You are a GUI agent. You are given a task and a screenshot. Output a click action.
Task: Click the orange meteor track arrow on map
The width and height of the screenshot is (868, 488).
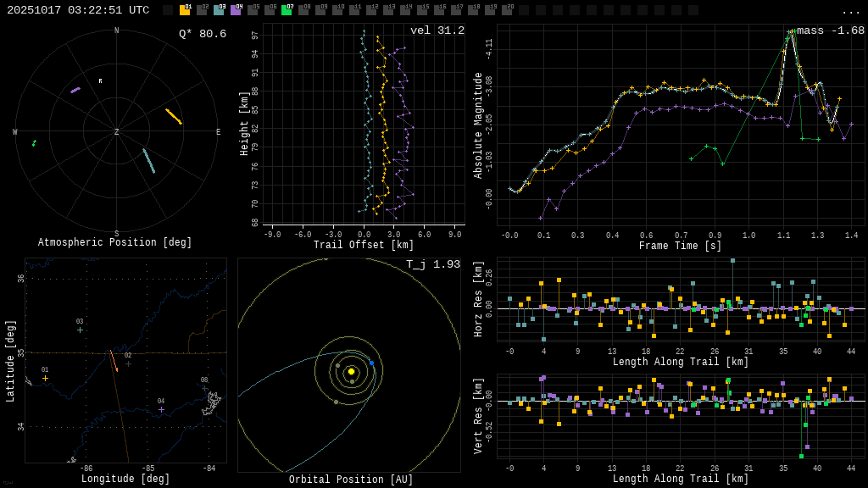pyautogui.click(x=114, y=361)
